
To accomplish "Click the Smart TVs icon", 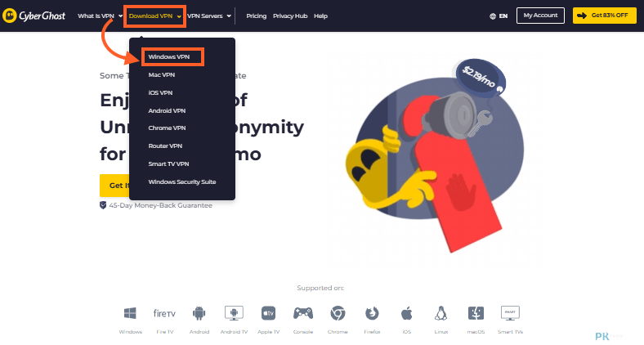I will click(510, 313).
